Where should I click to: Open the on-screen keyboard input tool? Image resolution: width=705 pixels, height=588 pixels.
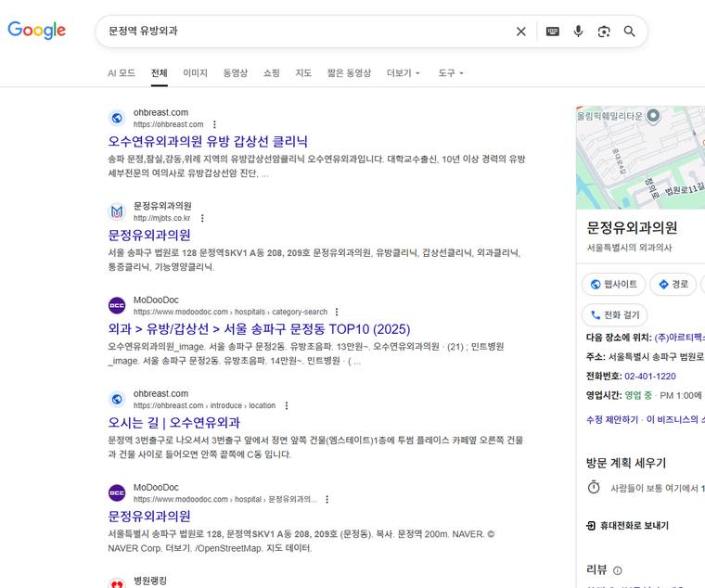pyautogui.click(x=553, y=31)
